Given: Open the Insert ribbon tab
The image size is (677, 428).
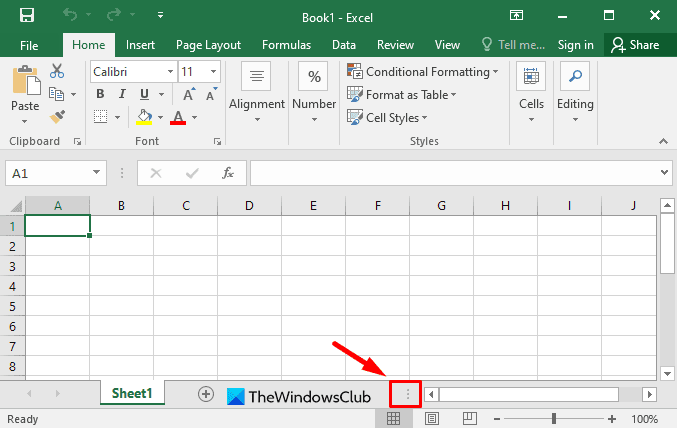Looking at the screenshot, I should tap(140, 45).
